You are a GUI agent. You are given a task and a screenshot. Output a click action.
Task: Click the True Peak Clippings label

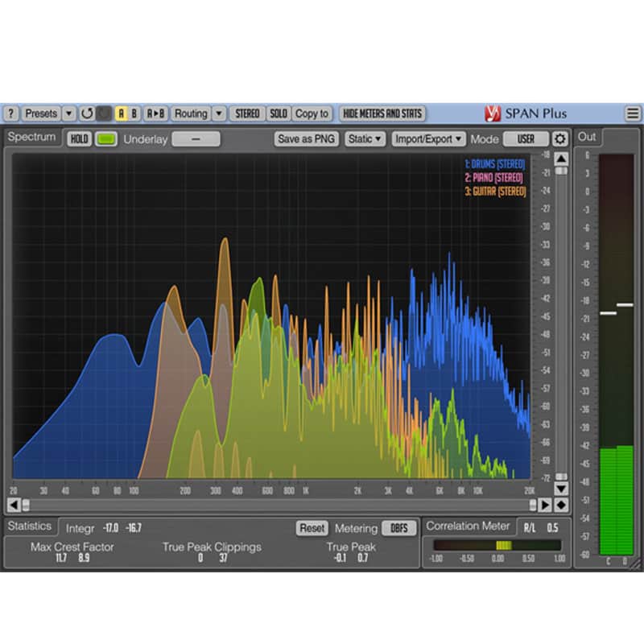pyautogui.click(x=212, y=547)
